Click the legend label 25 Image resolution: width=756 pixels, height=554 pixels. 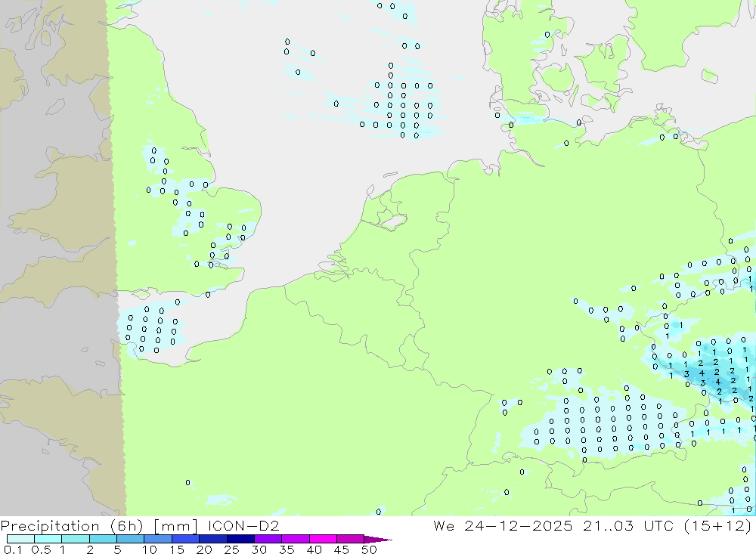(x=231, y=549)
